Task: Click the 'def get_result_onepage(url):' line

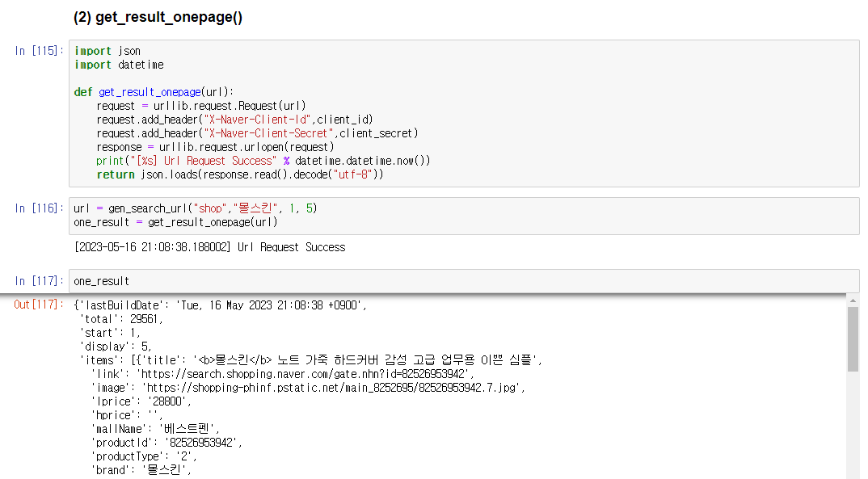Action: coord(154,92)
